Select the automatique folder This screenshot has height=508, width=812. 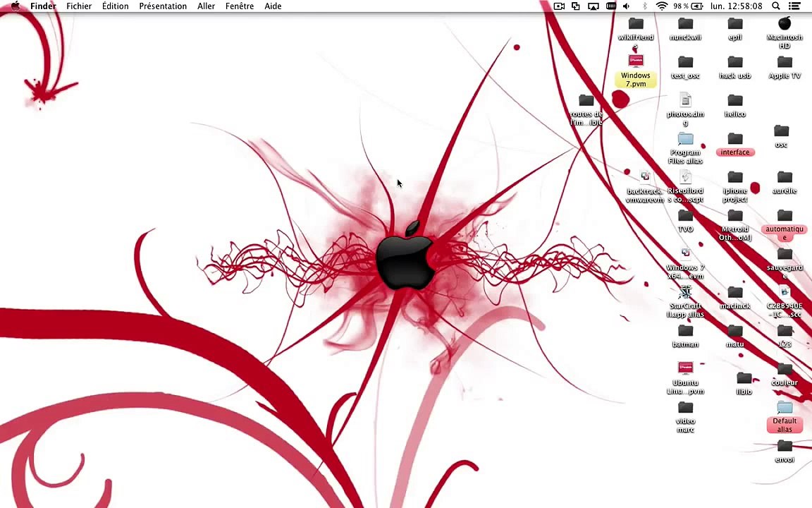785,216
